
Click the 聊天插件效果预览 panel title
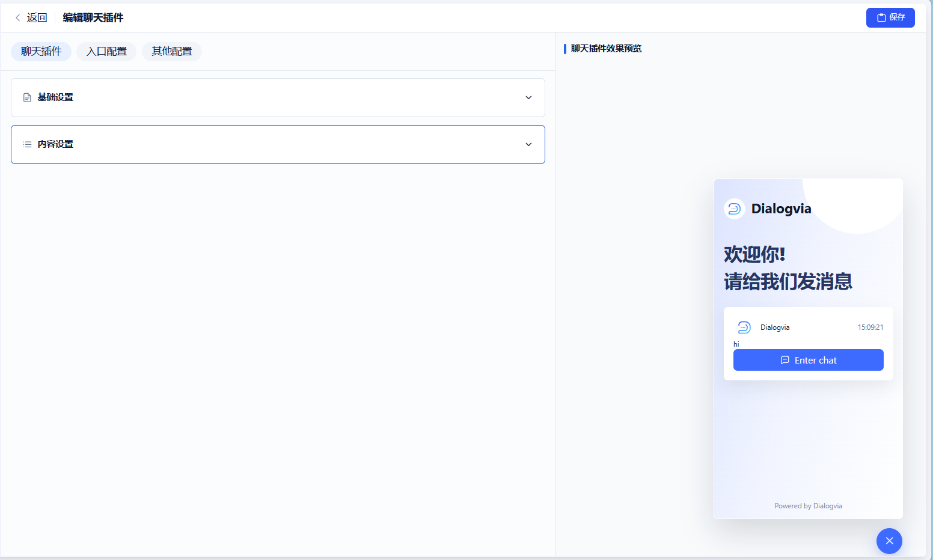click(606, 49)
